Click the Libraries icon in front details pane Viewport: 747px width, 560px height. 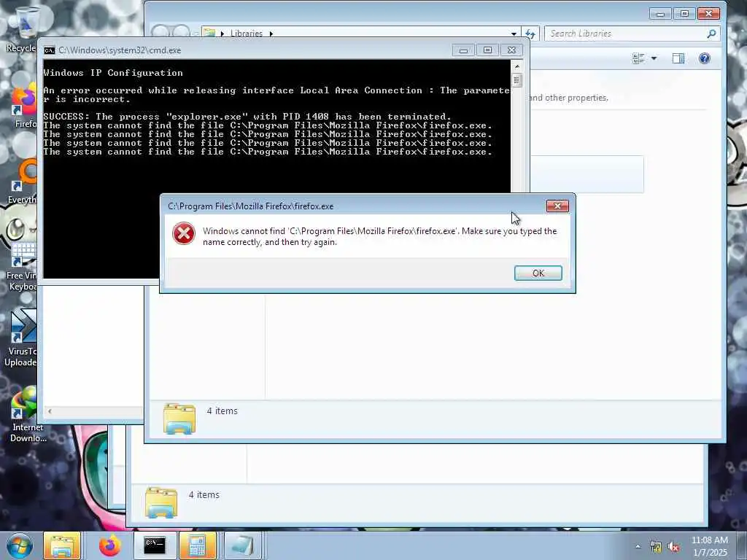click(x=179, y=419)
